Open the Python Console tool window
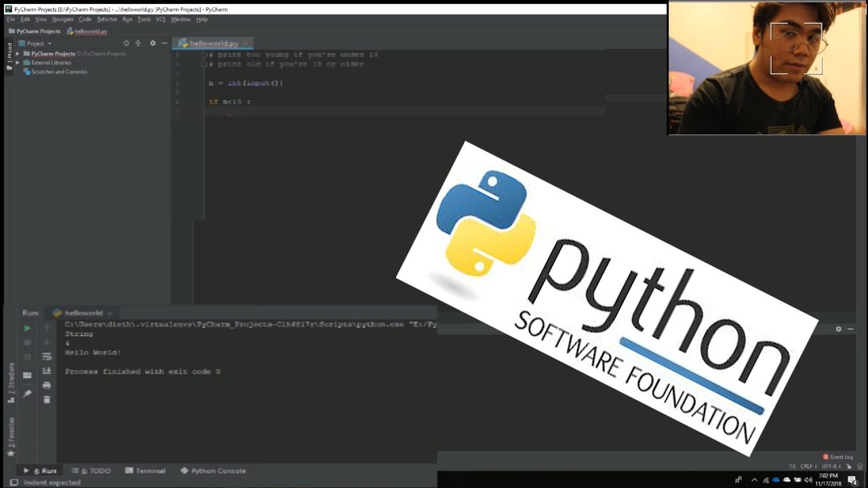The width and height of the screenshot is (868, 488). [x=213, y=470]
